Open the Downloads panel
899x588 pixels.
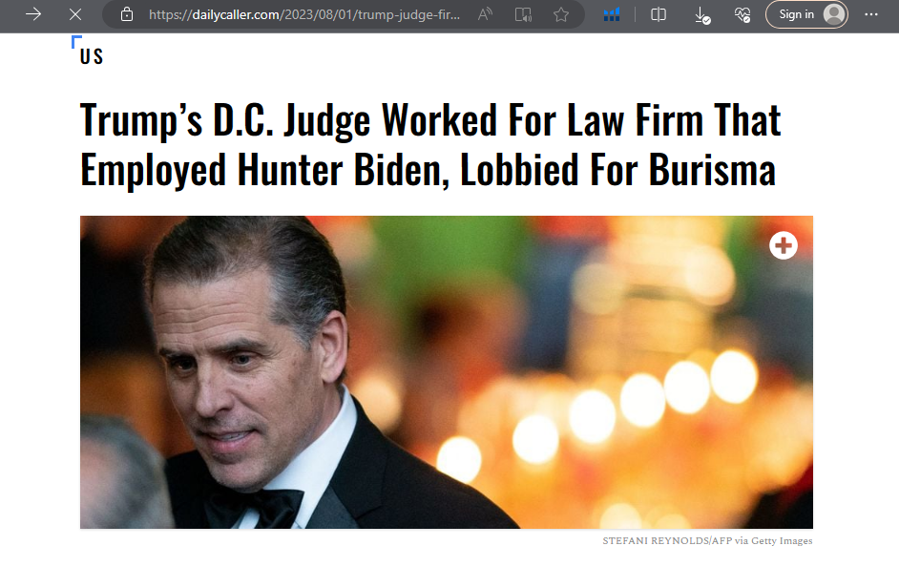pyautogui.click(x=702, y=15)
